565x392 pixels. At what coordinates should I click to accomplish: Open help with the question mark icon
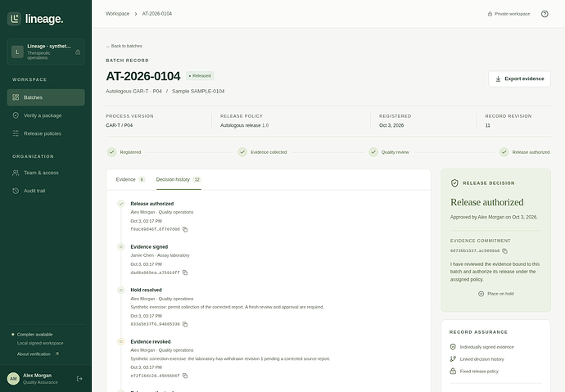(x=545, y=14)
